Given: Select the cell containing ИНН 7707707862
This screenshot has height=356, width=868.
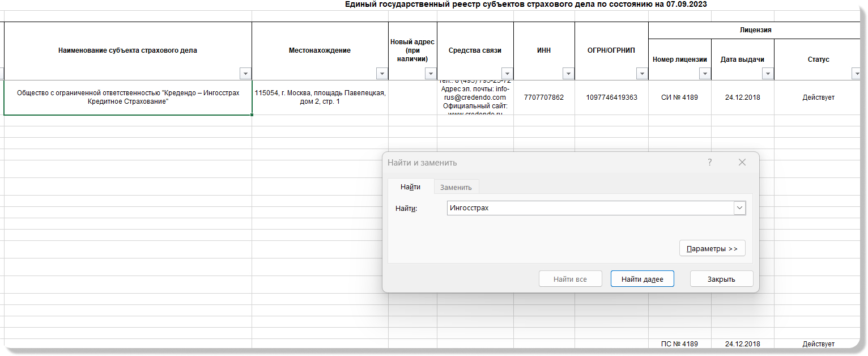Looking at the screenshot, I should [x=544, y=98].
